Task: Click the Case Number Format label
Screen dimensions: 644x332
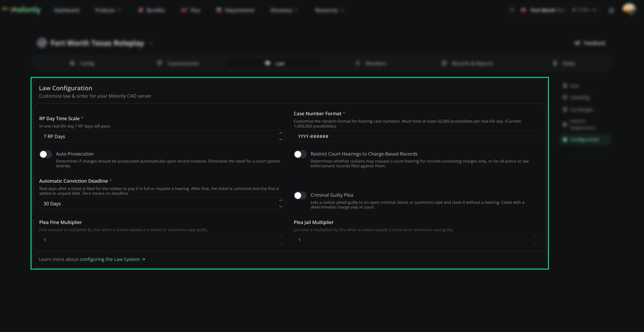Action: pos(317,113)
